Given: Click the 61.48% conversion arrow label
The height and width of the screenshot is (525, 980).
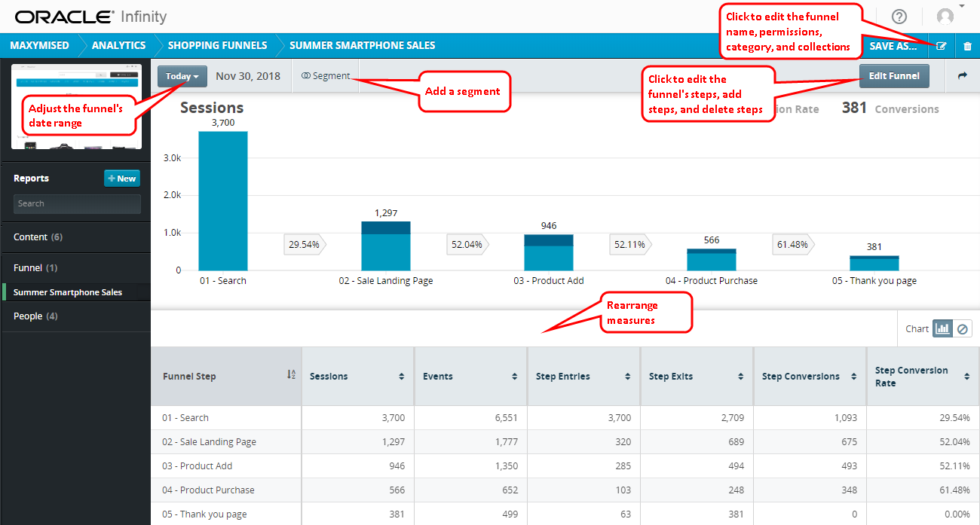Looking at the screenshot, I should click(794, 245).
